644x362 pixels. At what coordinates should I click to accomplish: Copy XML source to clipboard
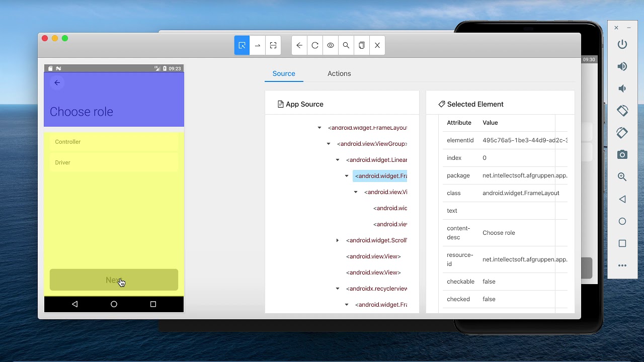pyautogui.click(x=362, y=45)
